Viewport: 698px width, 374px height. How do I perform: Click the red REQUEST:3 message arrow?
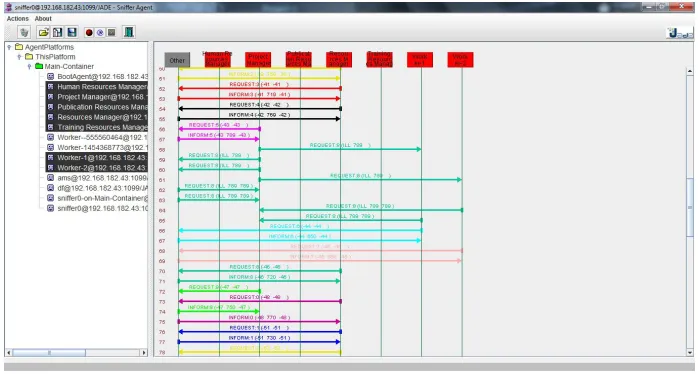coord(260,88)
